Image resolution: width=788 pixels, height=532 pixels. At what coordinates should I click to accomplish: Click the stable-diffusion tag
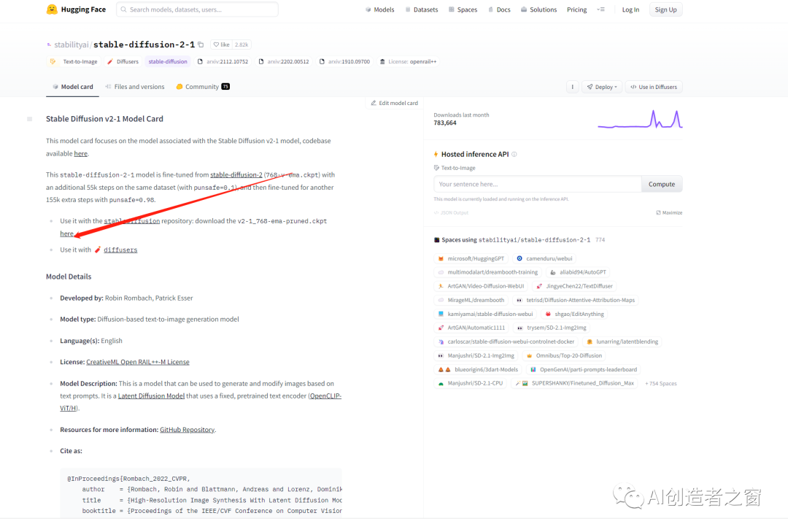tap(168, 62)
